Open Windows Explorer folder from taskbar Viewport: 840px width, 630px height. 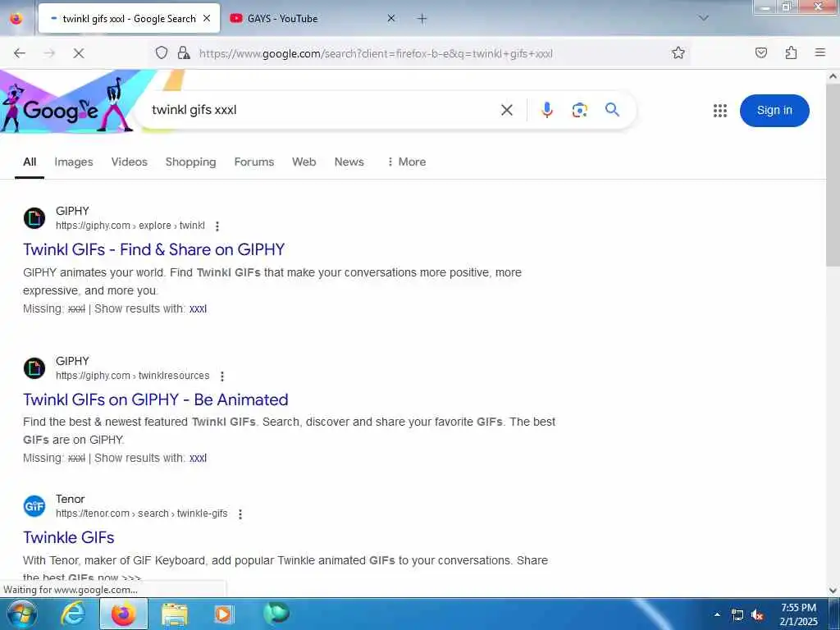tap(175, 614)
